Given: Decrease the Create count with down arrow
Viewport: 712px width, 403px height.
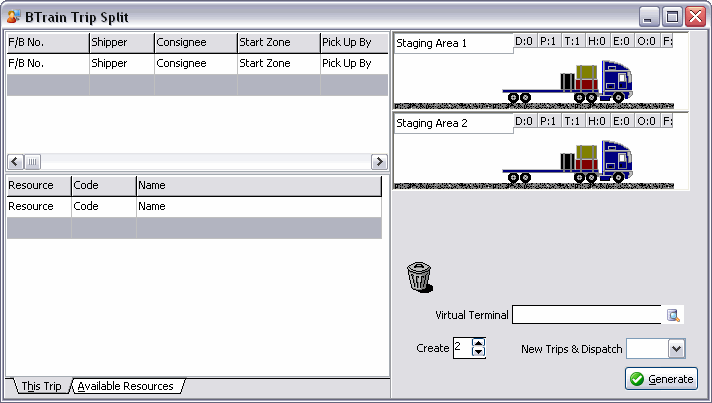Looking at the screenshot, I should coord(479,353).
